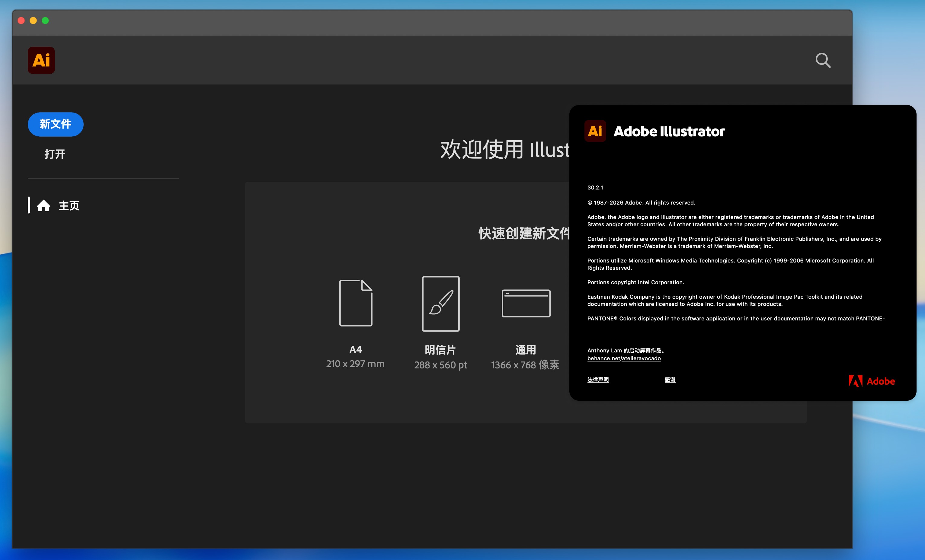Select the 主页 home tab in sidebar

(x=69, y=205)
